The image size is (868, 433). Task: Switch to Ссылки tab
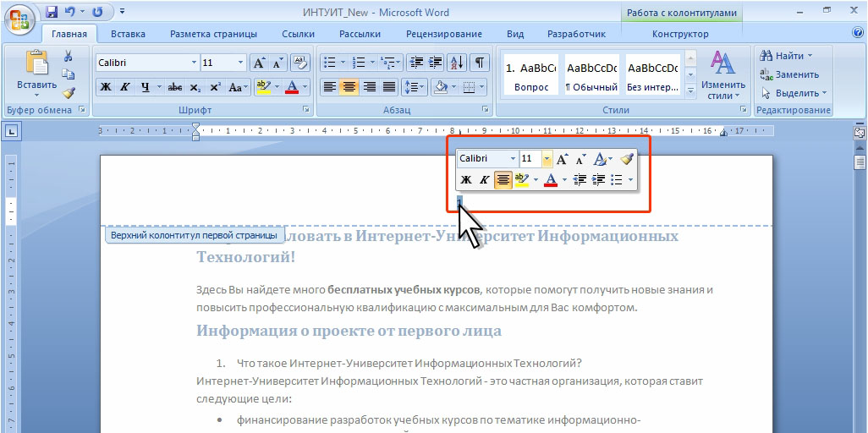(x=299, y=34)
